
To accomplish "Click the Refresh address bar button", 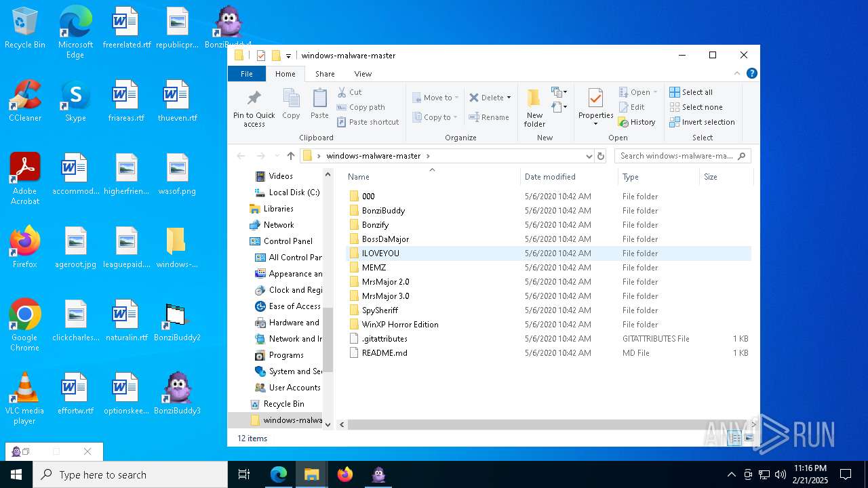I will click(x=600, y=156).
